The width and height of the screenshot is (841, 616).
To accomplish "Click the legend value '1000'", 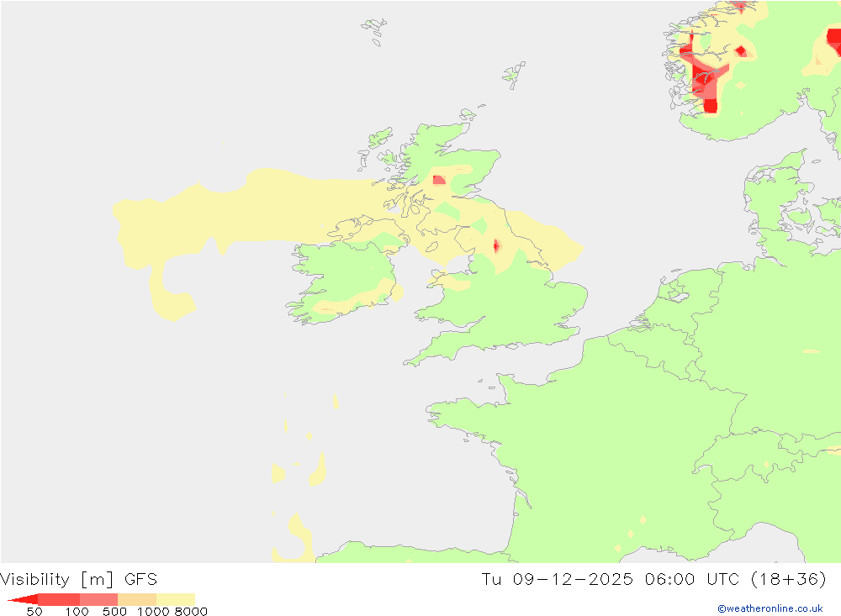I will pyautogui.click(x=153, y=612).
